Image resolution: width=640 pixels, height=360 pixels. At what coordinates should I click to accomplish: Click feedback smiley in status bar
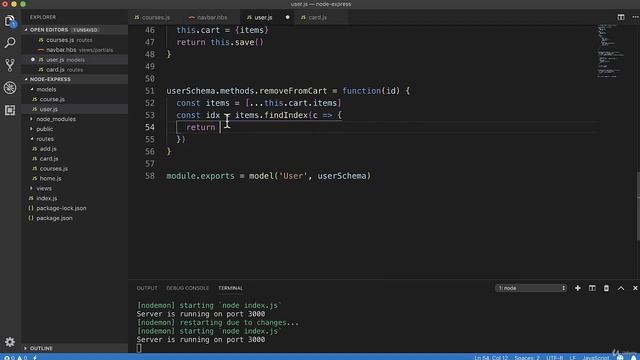620,357
